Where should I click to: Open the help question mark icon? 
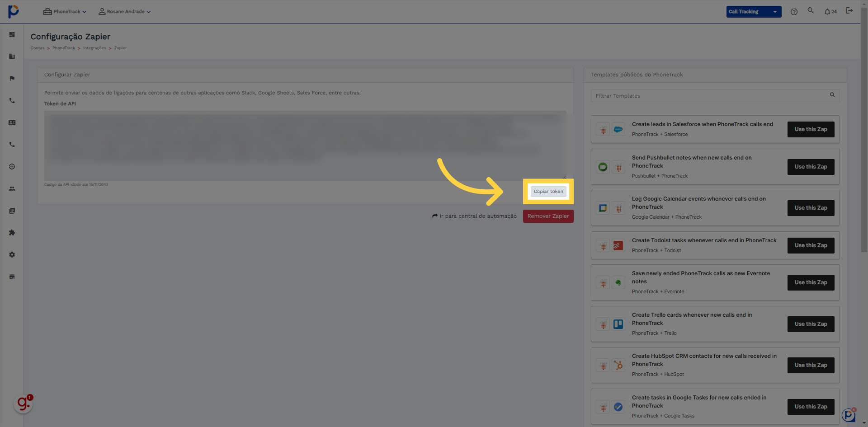tap(794, 12)
